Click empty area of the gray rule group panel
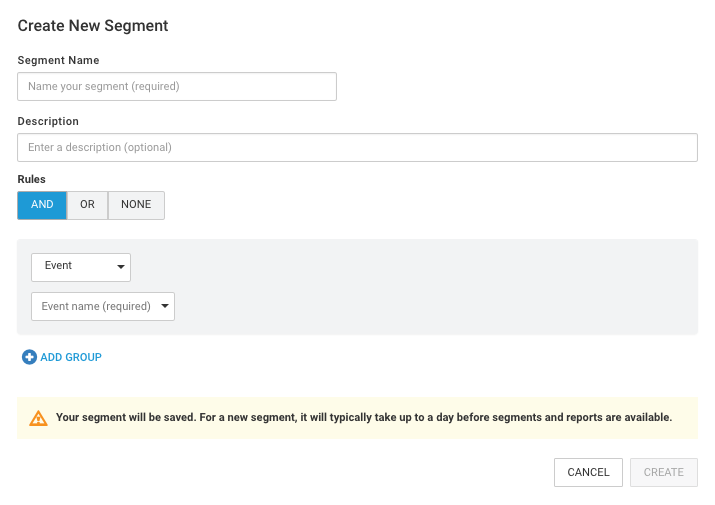This screenshot has width=715, height=505. 450,290
